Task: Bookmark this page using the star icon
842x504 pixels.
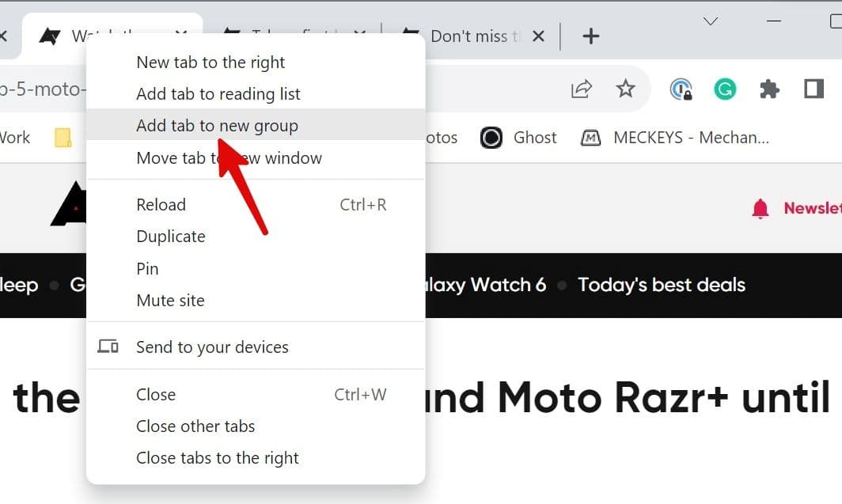Action: (x=625, y=89)
